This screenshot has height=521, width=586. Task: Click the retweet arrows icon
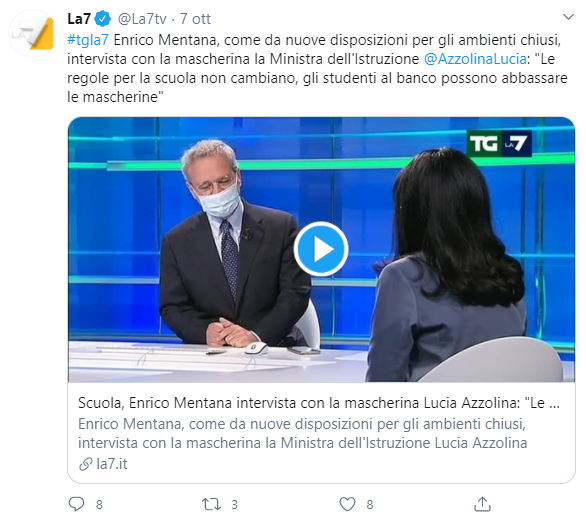point(211,504)
